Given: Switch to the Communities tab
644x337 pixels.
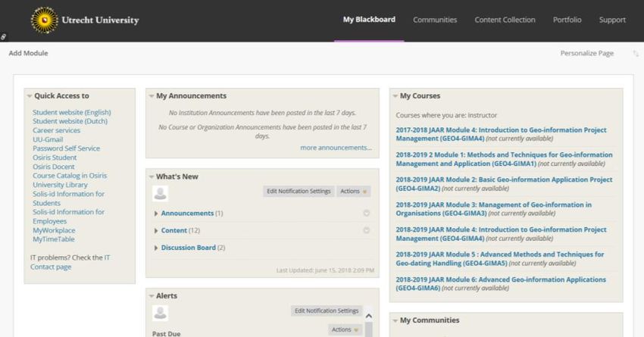Looking at the screenshot, I should tap(435, 20).
